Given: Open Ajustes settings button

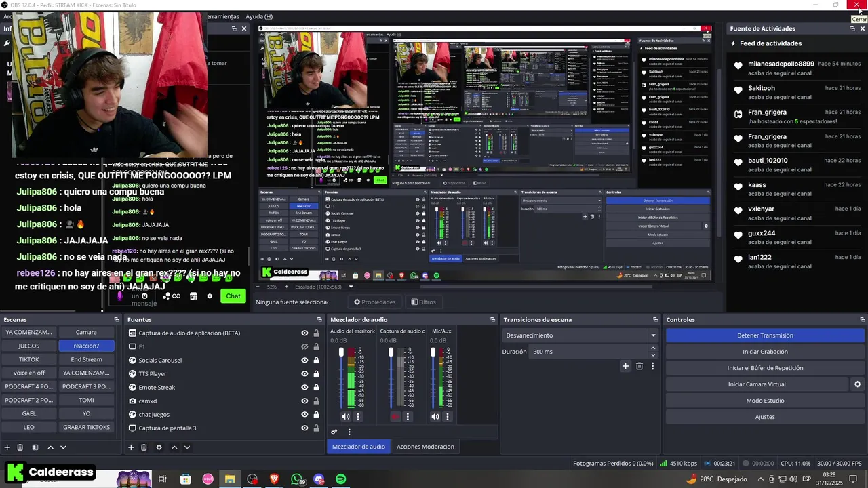Looking at the screenshot, I should (765, 417).
